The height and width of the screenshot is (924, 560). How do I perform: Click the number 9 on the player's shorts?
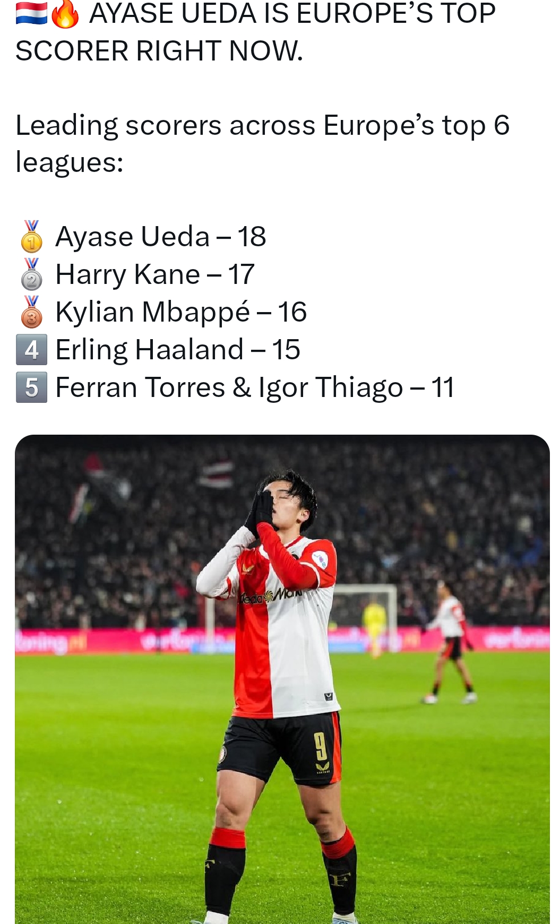pyautogui.click(x=321, y=746)
